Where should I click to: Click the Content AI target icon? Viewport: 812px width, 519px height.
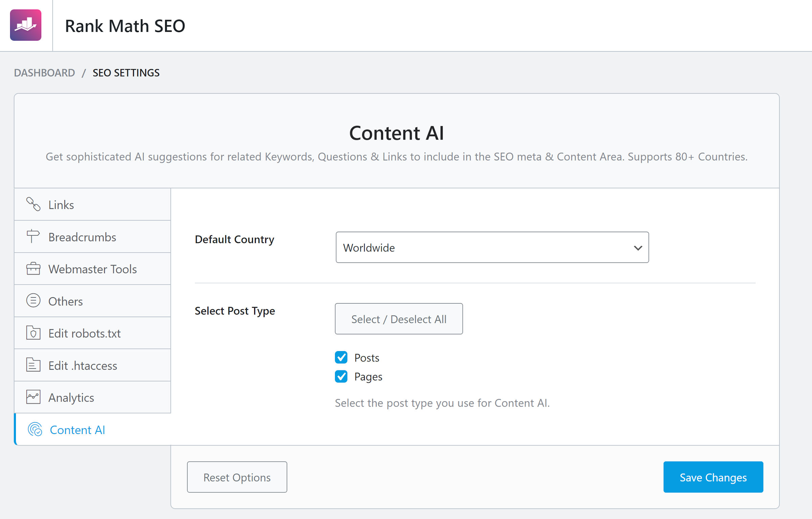click(x=35, y=429)
